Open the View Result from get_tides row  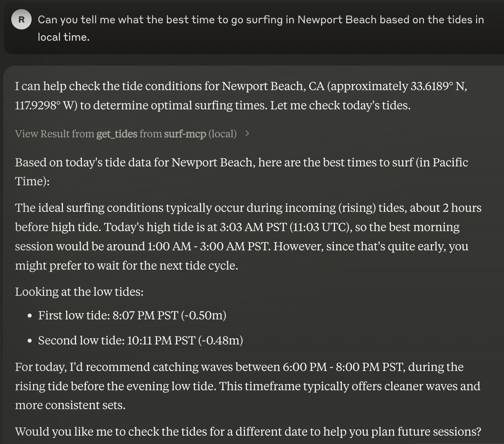coord(132,134)
